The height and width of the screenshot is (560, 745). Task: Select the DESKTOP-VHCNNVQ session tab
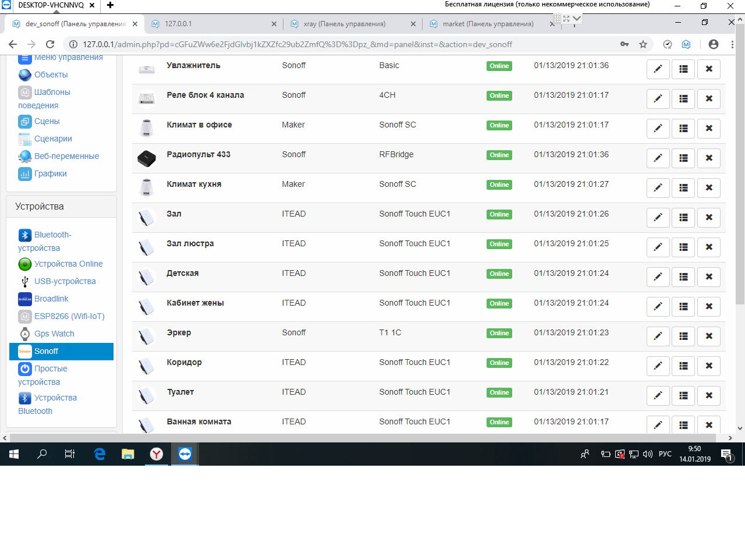(x=51, y=5)
